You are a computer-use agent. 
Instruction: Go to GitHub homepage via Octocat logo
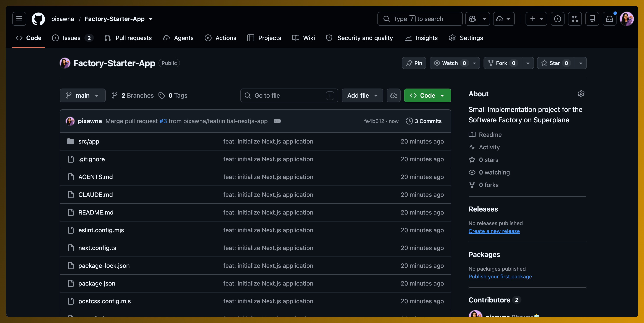[x=38, y=19]
